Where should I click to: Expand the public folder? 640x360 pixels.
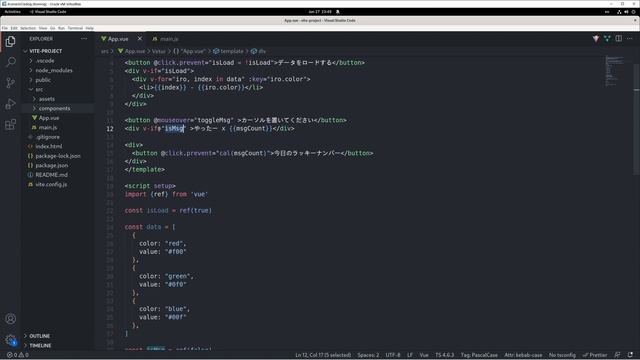(43, 80)
